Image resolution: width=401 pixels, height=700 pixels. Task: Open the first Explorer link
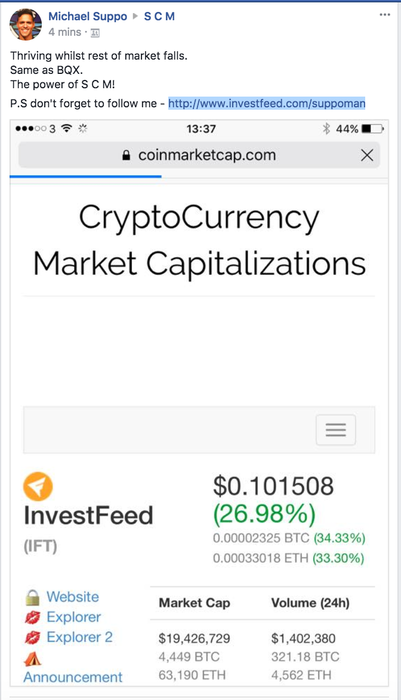74,617
